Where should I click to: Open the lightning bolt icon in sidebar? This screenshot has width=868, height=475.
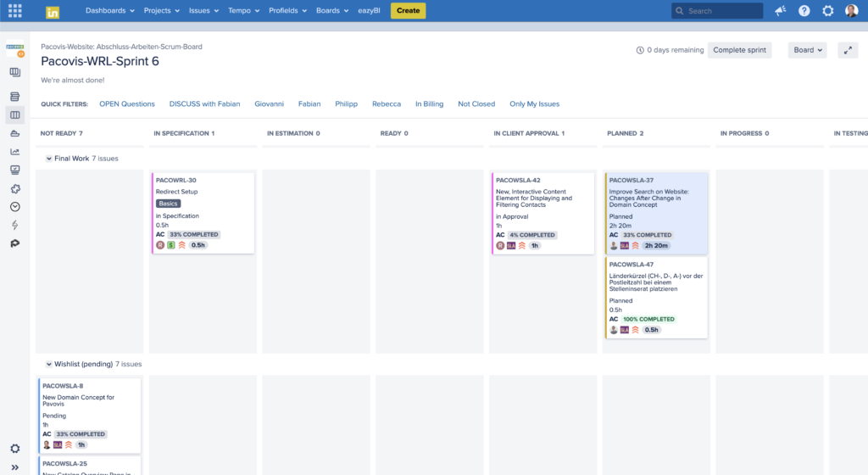tap(15, 225)
